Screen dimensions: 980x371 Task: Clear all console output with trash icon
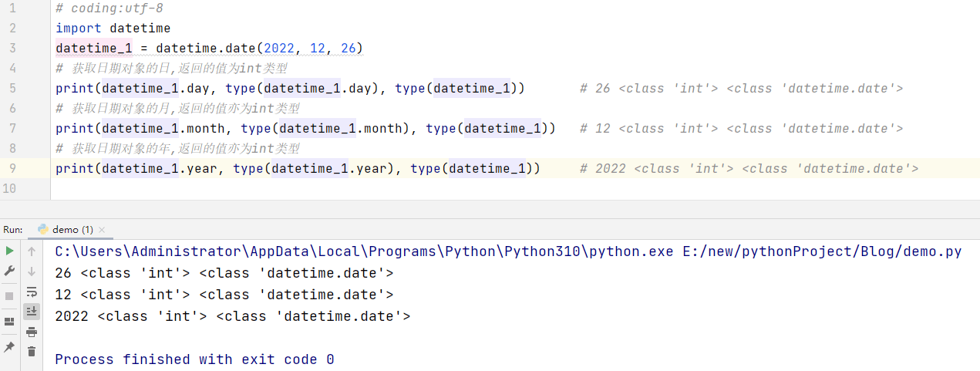pos(32,352)
